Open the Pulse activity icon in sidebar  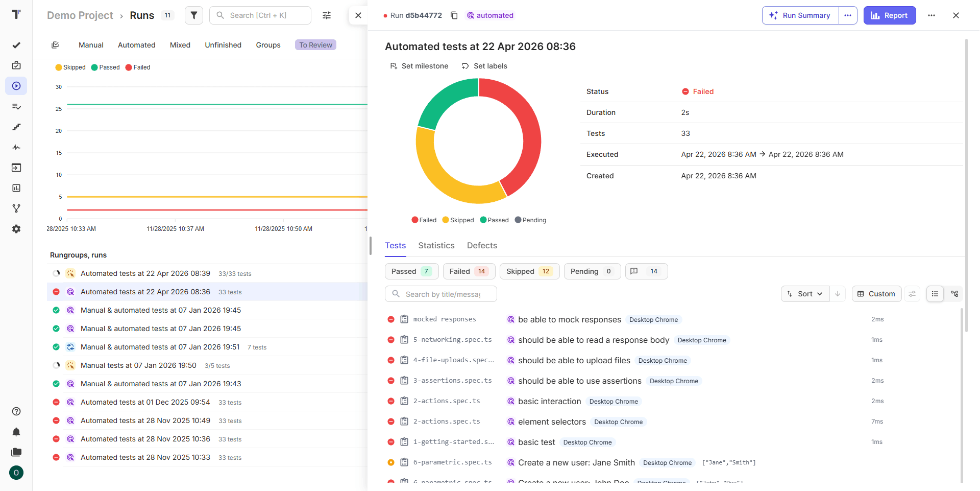pos(16,147)
